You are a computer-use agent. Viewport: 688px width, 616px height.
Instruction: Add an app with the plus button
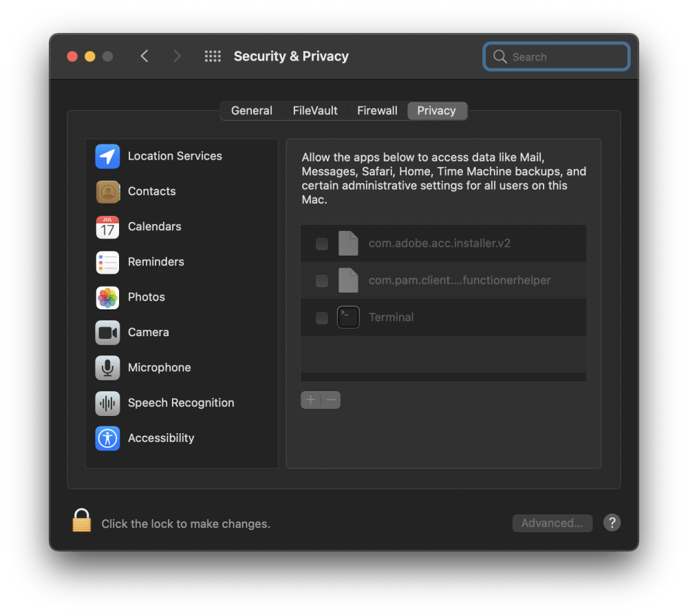tap(311, 400)
